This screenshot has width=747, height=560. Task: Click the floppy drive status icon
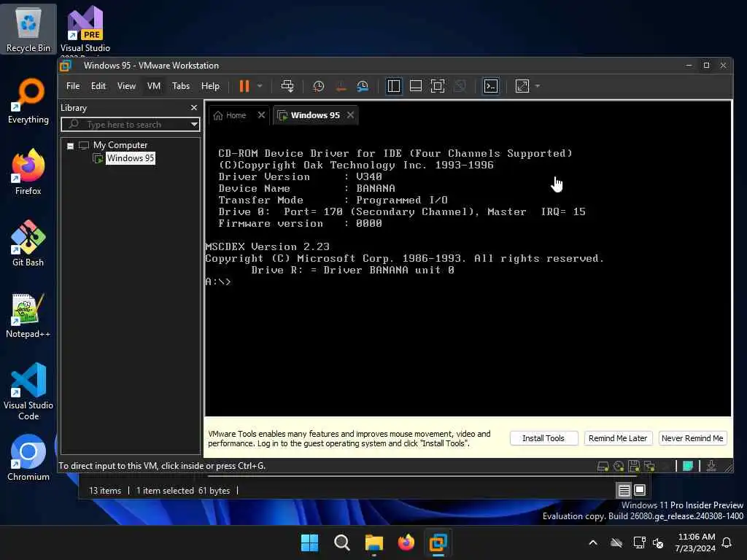(634, 466)
